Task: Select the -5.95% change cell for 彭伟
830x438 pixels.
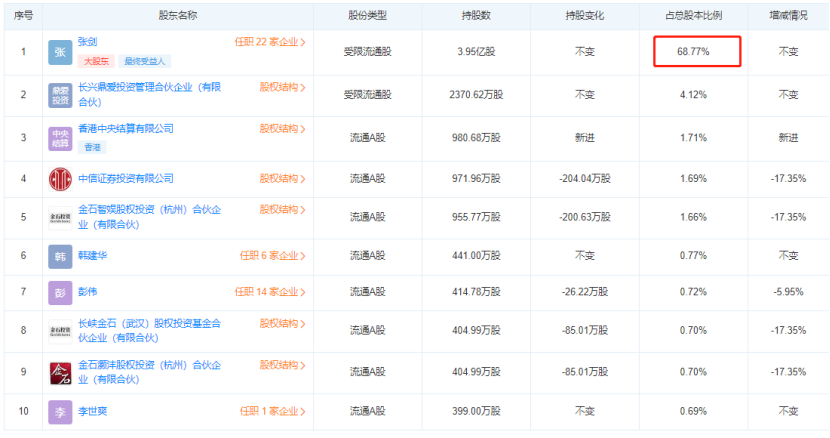Action: 788,292
